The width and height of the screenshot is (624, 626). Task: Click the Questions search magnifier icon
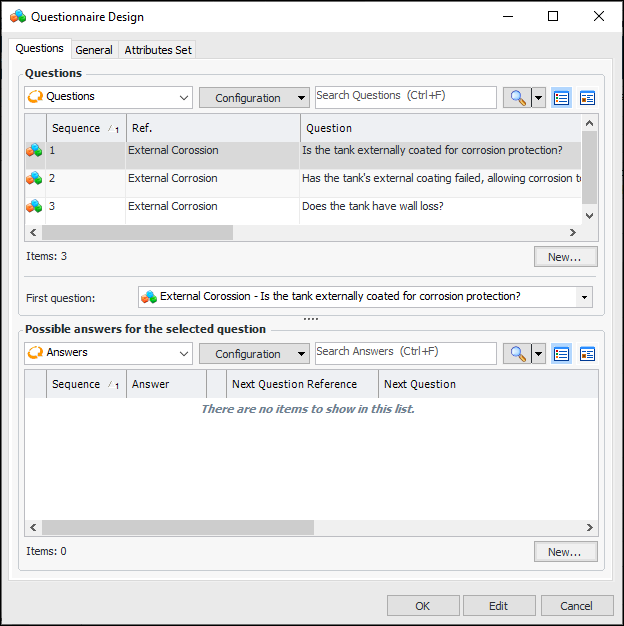pyautogui.click(x=516, y=98)
